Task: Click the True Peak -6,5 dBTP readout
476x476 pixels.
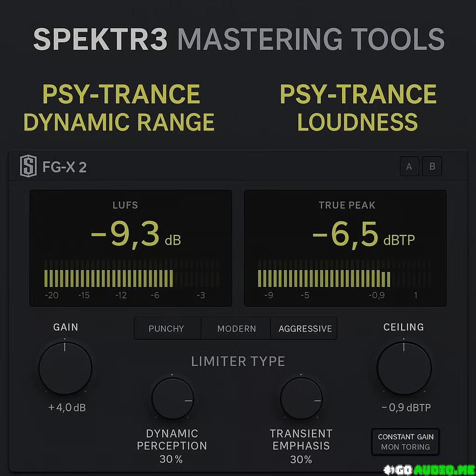Action: [x=363, y=235]
